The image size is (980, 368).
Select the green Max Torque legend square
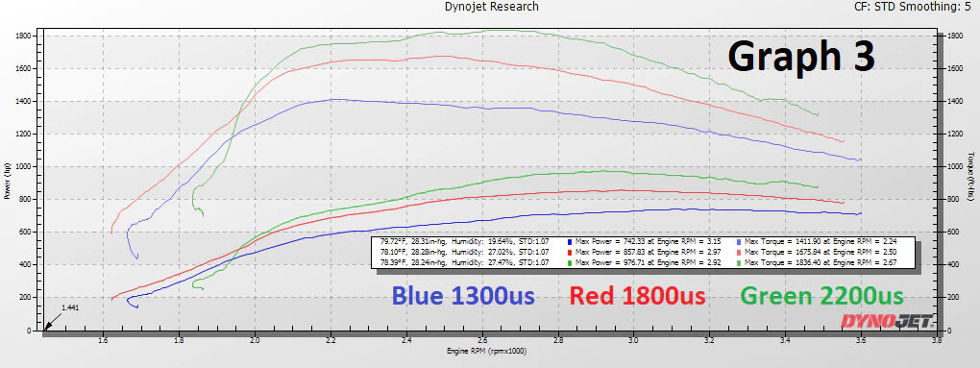(739, 263)
